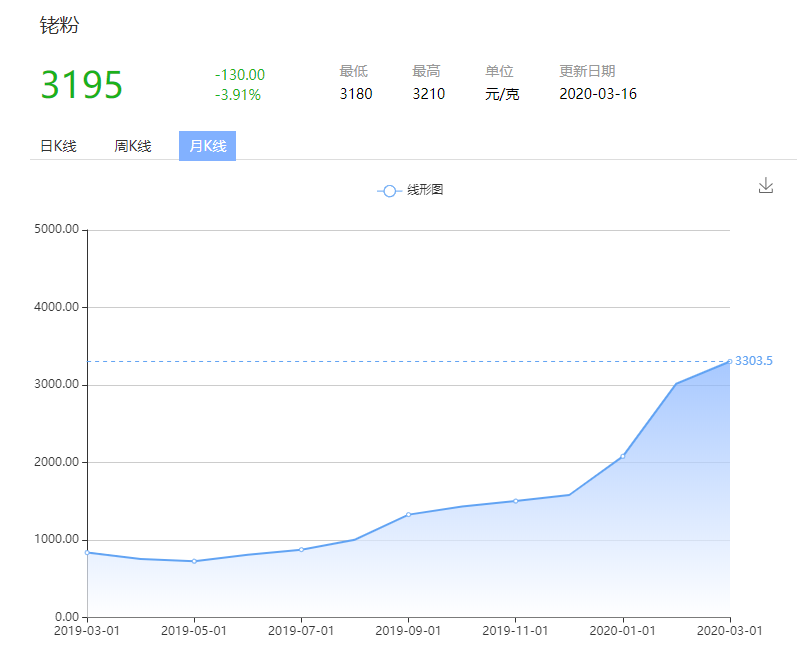Click the 2019-05-01 data point on line
Viewport: 797px width, 658px height.
tap(194, 561)
